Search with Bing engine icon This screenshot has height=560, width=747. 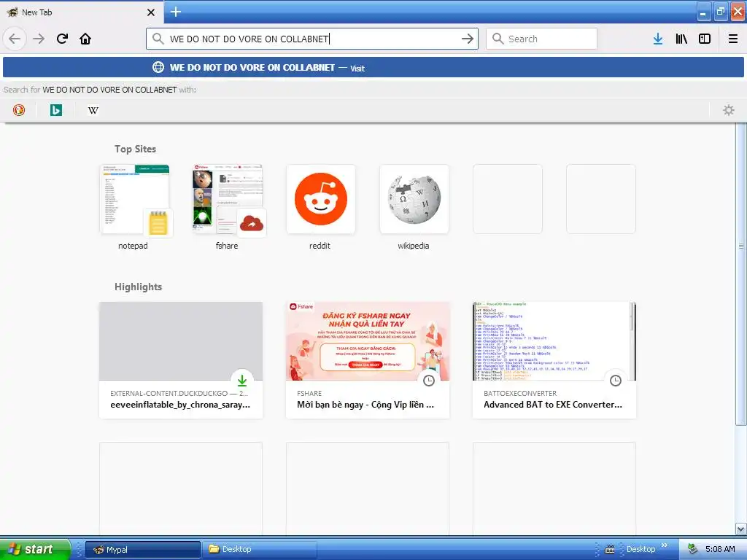click(56, 110)
